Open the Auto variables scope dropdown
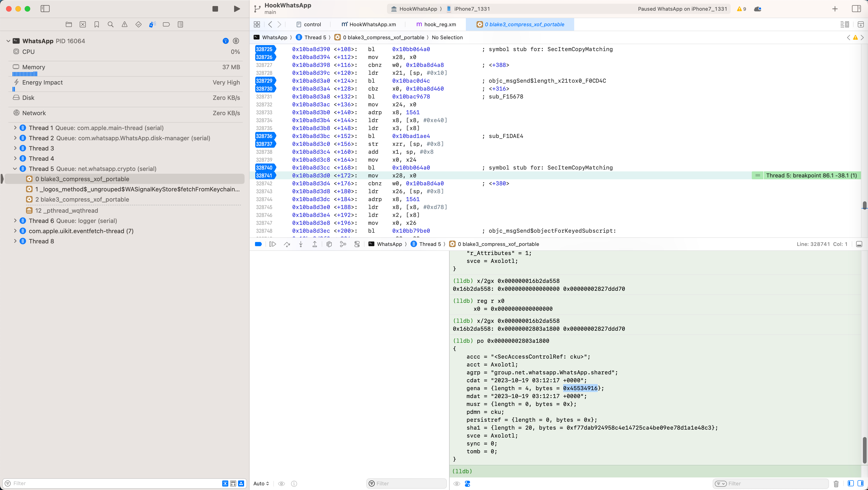The height and width of the screenshot is (490, 868). 261,483
